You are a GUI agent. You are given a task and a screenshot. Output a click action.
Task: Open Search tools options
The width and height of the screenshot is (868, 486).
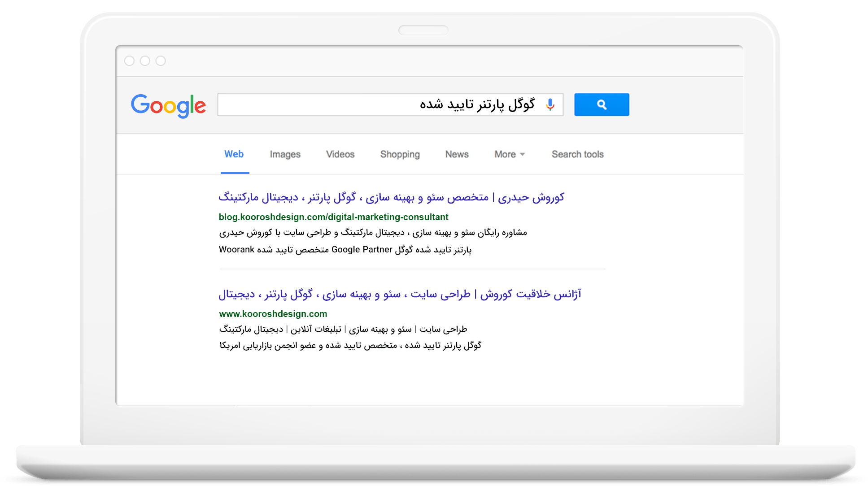[x=577, y=154]
